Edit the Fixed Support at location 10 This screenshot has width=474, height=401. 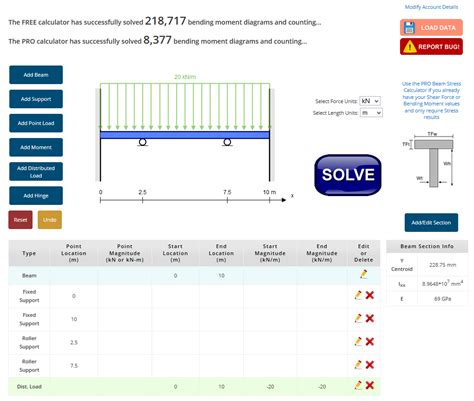coord(359,319)
